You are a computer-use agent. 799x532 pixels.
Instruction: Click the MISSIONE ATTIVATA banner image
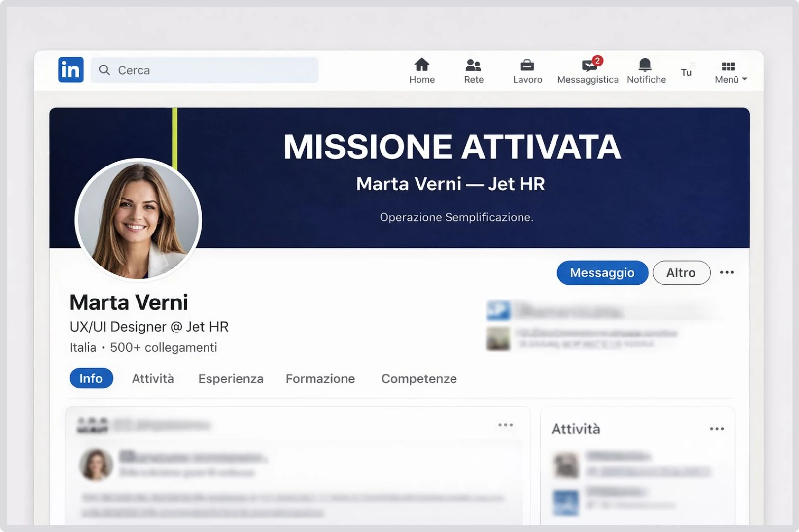[399, 178]
